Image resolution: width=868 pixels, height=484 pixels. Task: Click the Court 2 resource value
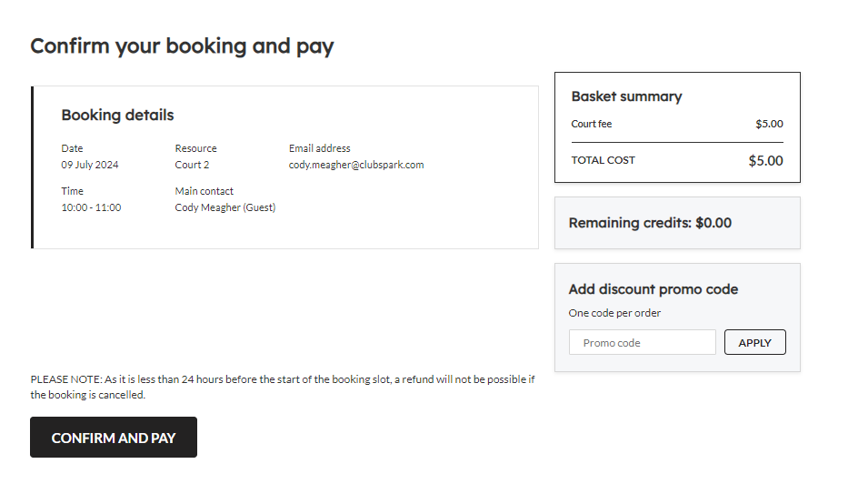[192, 165]
